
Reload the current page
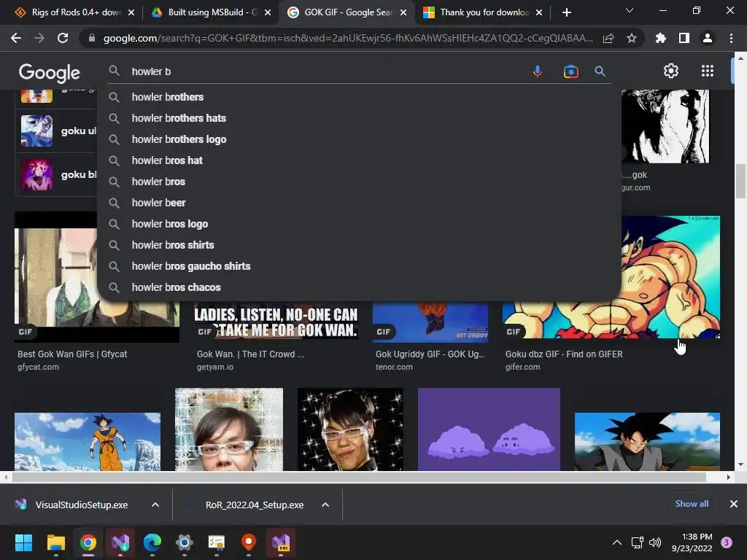coord(63,38)
